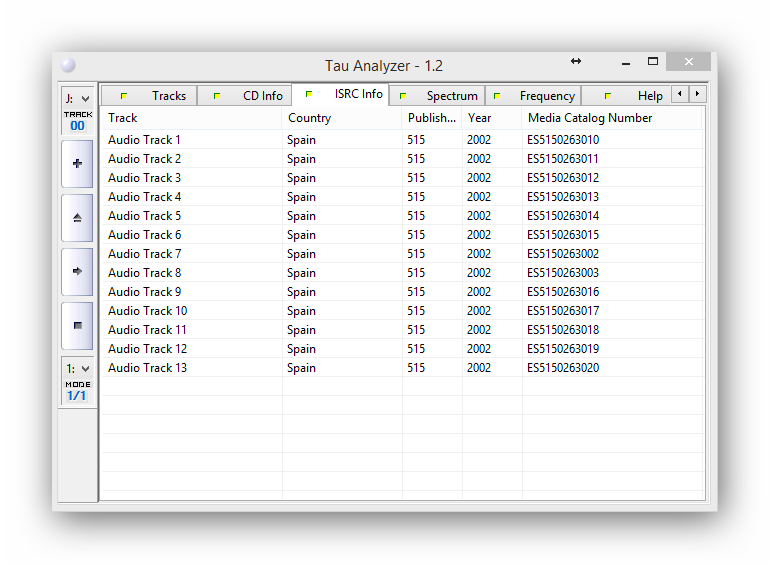Click the double-headed resize arrow in title bar
Viewport: 770px width, 564px height.
click(x=576, y=62)
